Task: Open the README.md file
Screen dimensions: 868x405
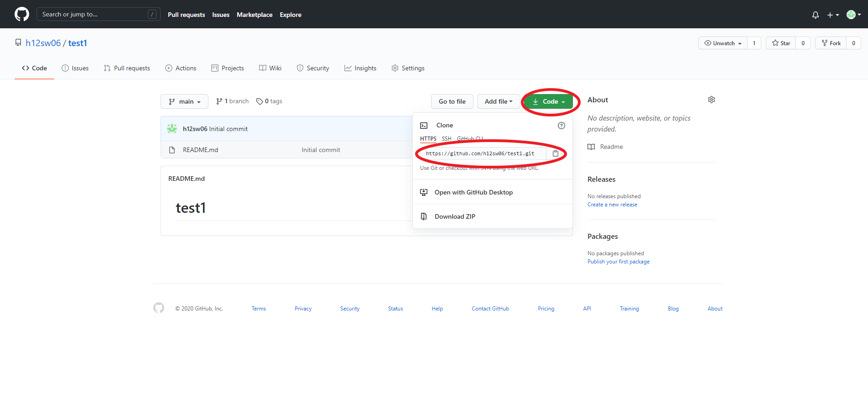Action: (x=200, y=150)
